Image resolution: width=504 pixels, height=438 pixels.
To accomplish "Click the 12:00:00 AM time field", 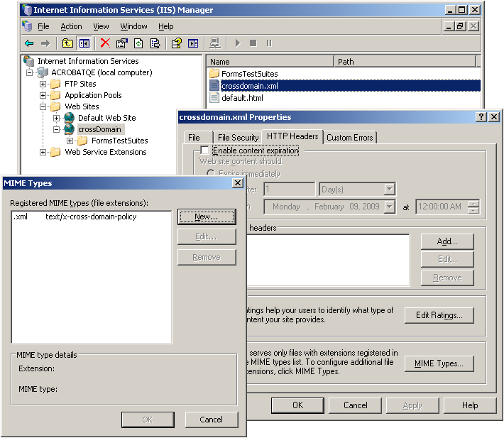I will [x=442, y=207].
